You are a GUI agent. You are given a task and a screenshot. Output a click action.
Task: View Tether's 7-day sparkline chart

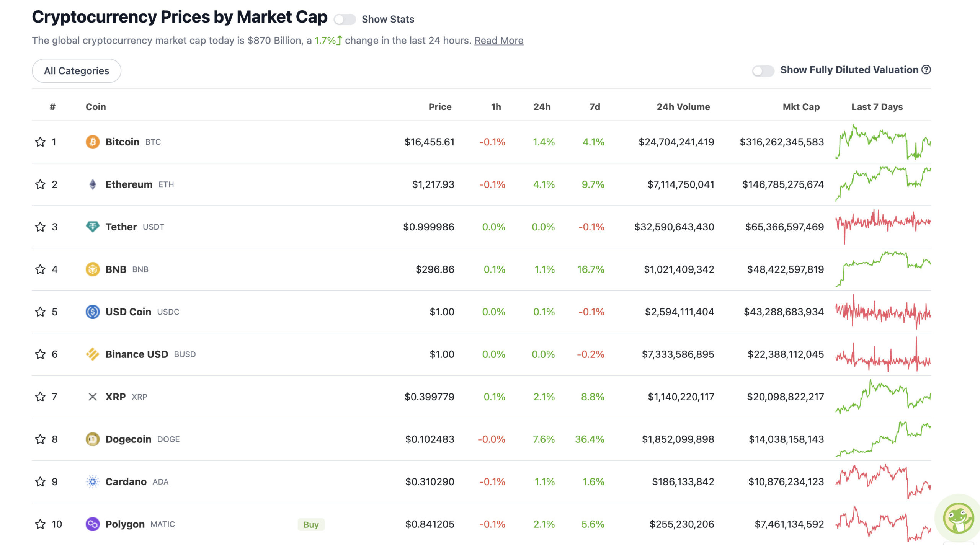point(883,227)
